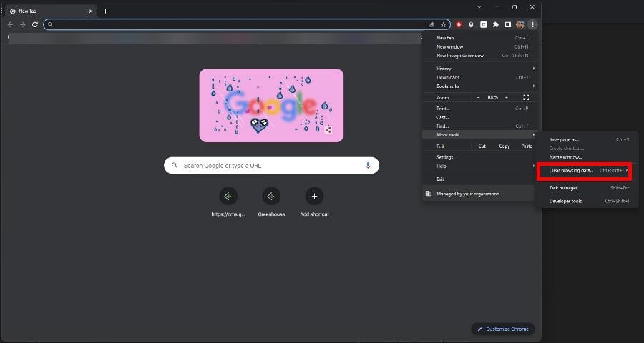Click the three-dot Chrome menu button
Image resolution: width=644 pixels, height=343 pixels.
tap(532, 24)
